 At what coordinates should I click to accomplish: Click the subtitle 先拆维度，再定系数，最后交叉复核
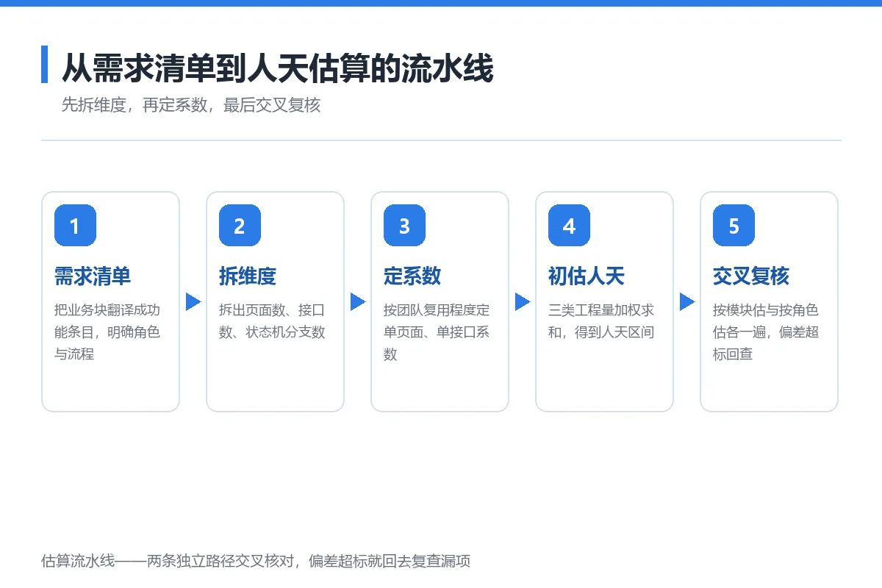[x=191, y=105]
